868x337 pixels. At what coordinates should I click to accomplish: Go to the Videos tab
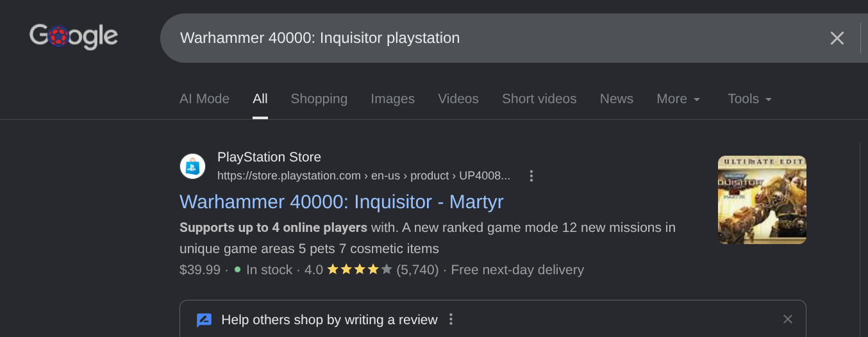click(458, 99)
